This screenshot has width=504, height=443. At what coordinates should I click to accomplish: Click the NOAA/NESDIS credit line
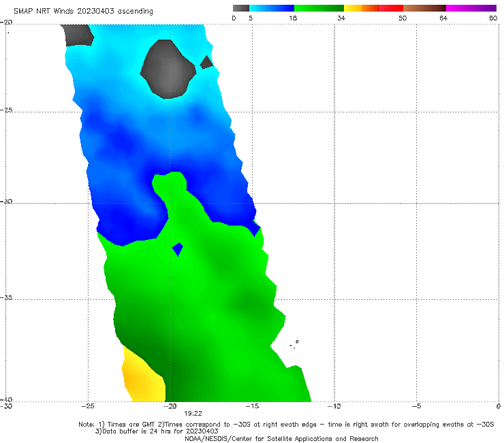coord(281,438)
